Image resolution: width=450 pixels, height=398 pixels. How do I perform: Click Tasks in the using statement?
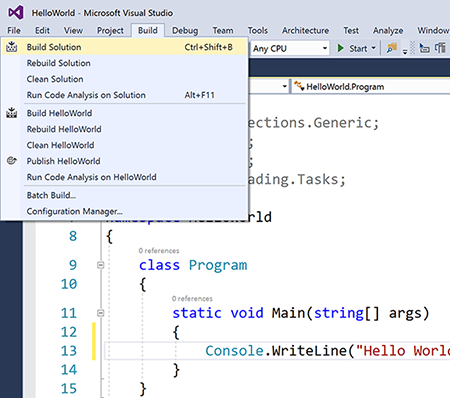pos(318,180)
